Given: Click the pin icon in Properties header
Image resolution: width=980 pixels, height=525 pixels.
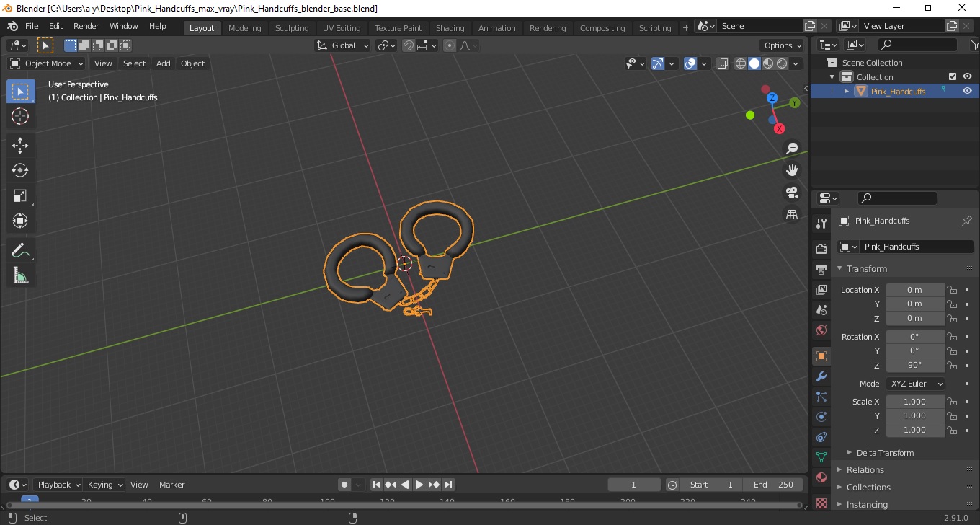Looking at the screenshot, I should click(x=967, y=221).
